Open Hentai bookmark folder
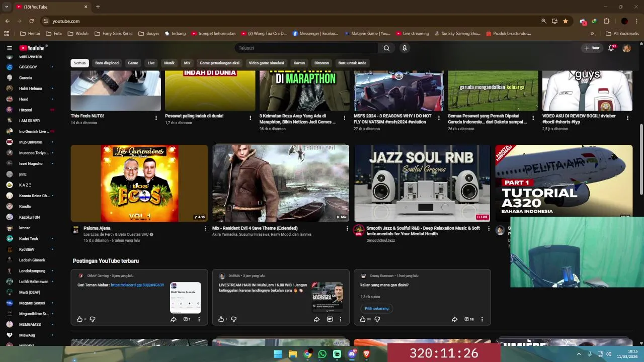 [x=30, y=34]
